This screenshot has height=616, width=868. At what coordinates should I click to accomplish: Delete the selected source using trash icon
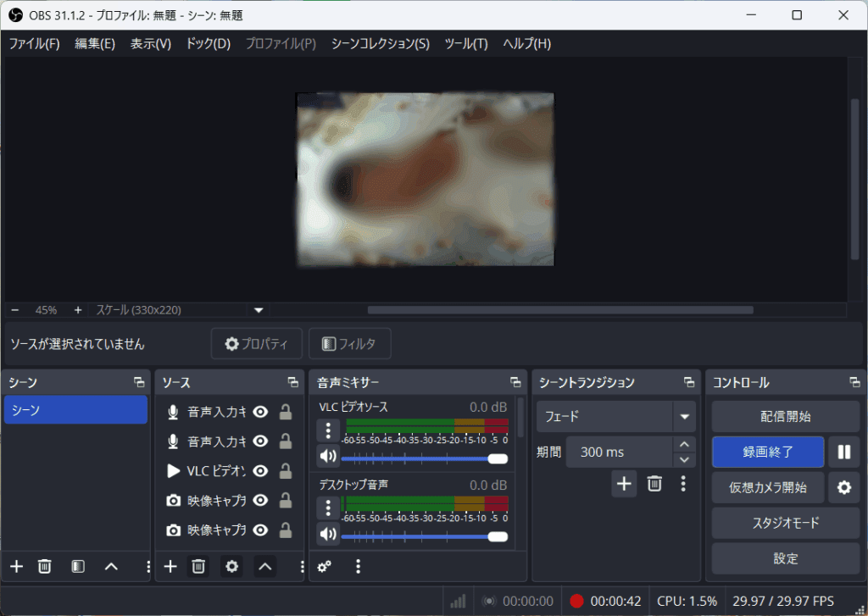(x=198, y=566)
